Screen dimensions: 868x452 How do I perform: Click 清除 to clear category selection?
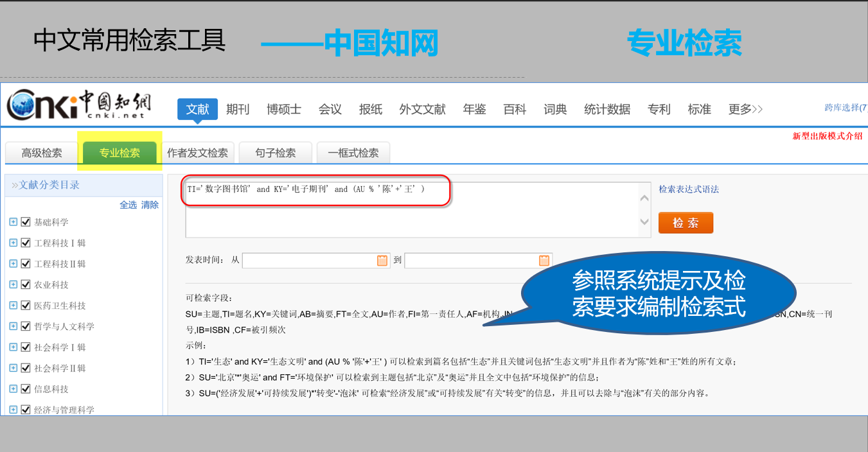pos(150,205)
